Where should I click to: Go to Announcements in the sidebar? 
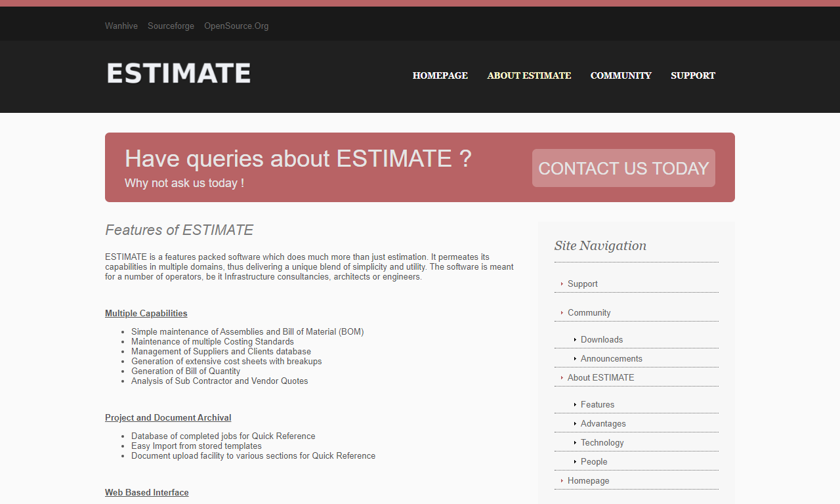[x=612, y=359]
